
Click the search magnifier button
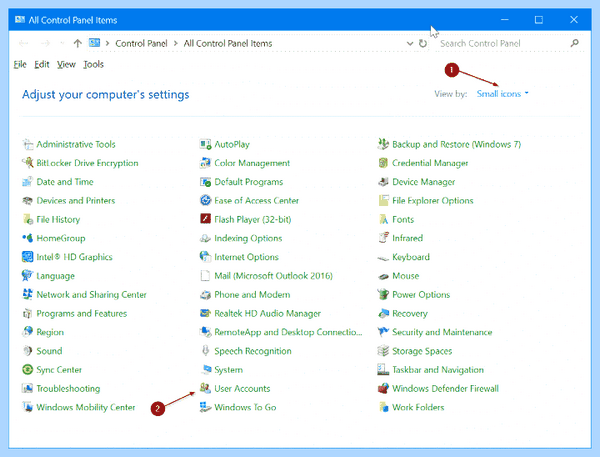[x=574, y=43]
